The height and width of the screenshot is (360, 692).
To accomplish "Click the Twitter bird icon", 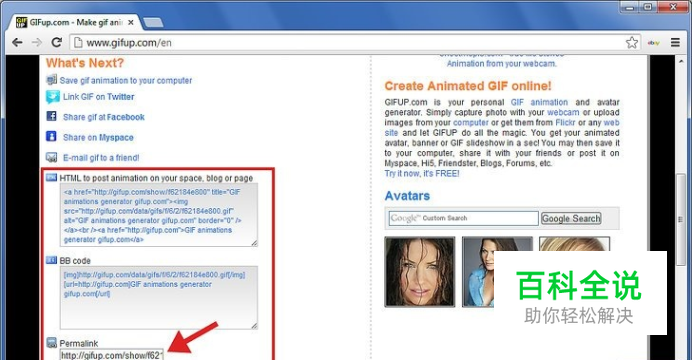I will [53, 97].
